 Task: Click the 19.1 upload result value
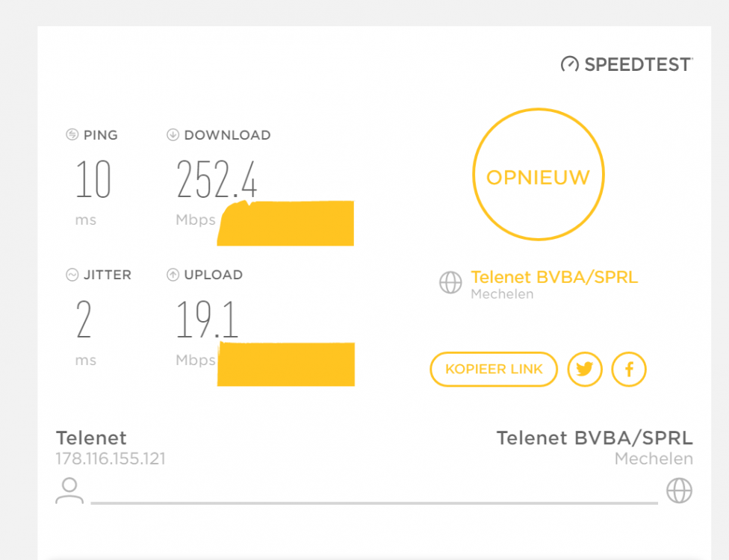point(207,320)
